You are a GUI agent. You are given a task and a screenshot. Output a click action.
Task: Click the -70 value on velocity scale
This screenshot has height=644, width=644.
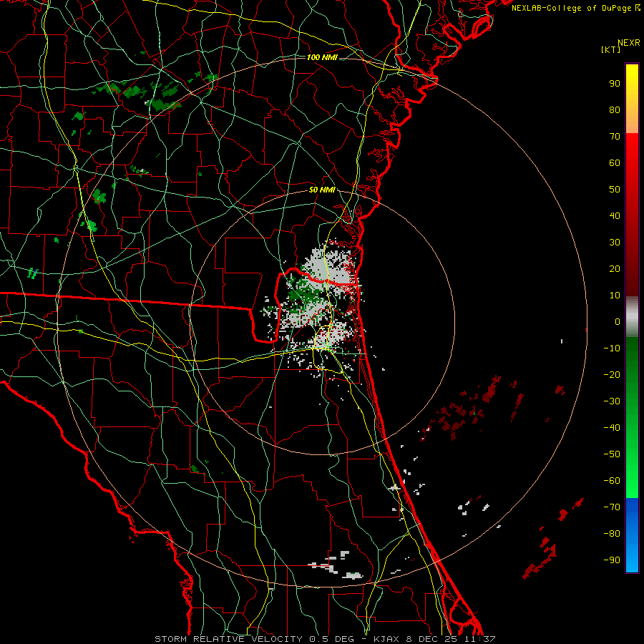click(x=612, y=507)
